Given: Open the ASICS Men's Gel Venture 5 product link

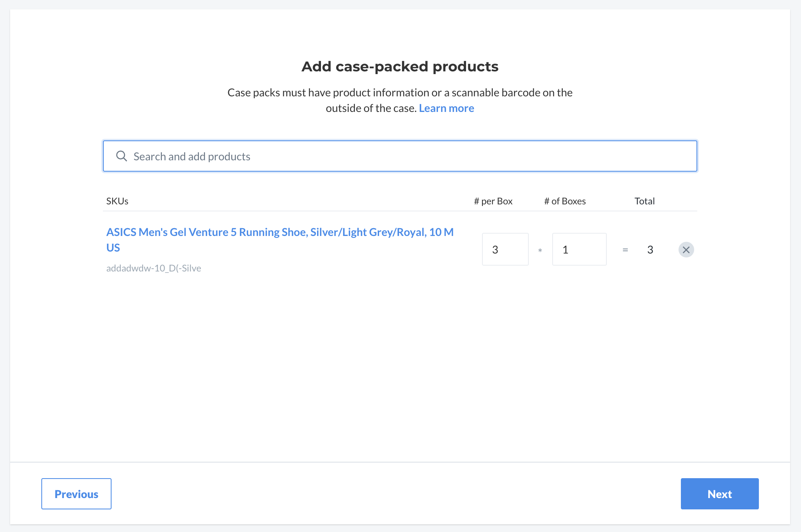Looking at the screenshot, I should [x=280, y=240].
